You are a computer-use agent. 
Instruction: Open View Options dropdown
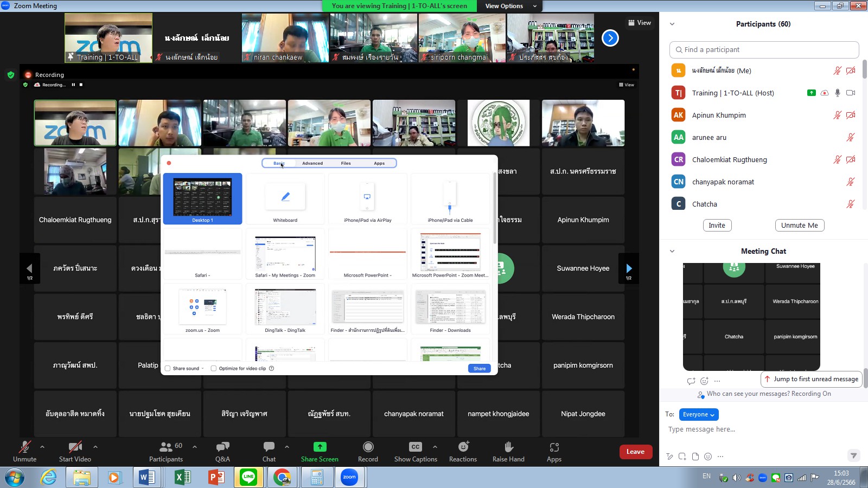tap(510, 6)
